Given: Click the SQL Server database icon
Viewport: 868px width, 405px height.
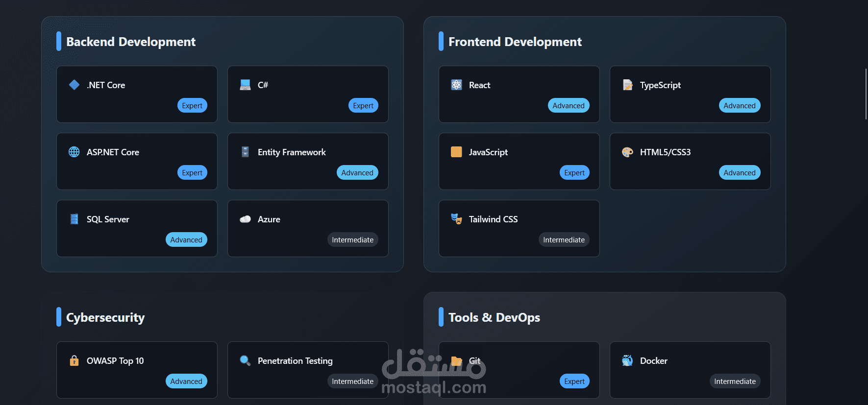Looking at the screenshot, I should 74,219.
